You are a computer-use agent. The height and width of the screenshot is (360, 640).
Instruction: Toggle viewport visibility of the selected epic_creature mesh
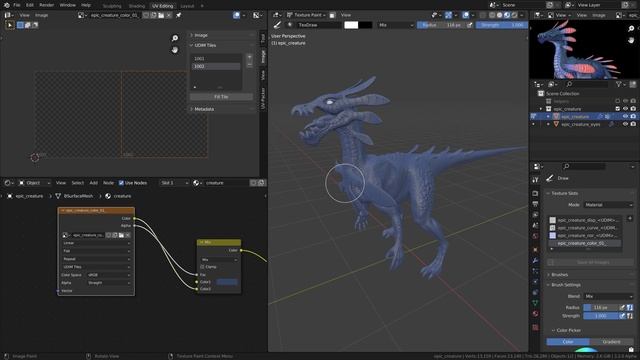[x=625, y=116]
